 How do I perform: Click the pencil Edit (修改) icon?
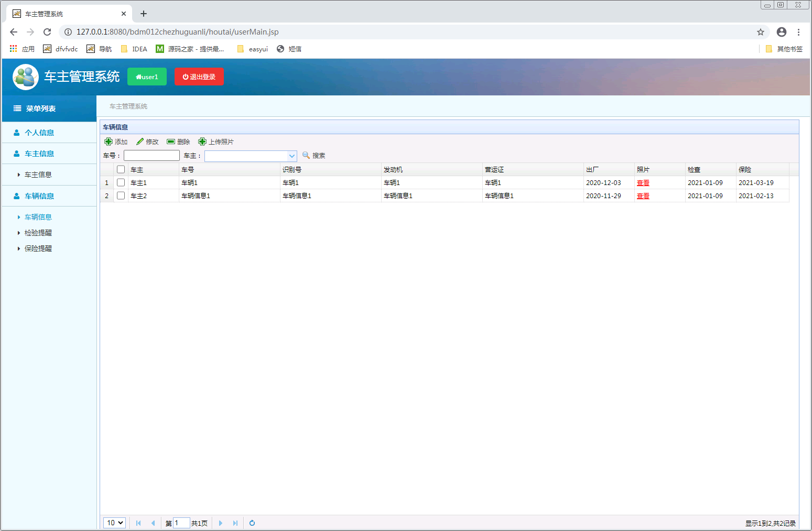[140, 142]
